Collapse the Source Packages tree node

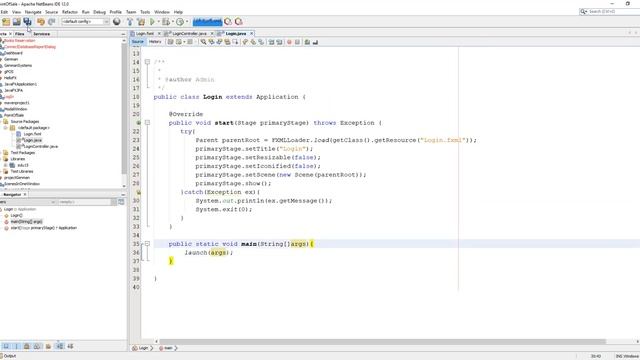(0, 122)
